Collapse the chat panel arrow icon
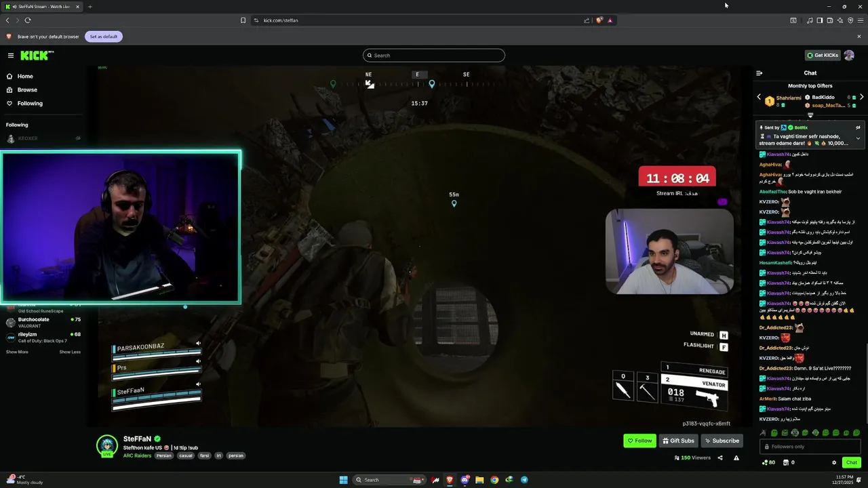This screenshot has width=868, height=488. [759, 73]
